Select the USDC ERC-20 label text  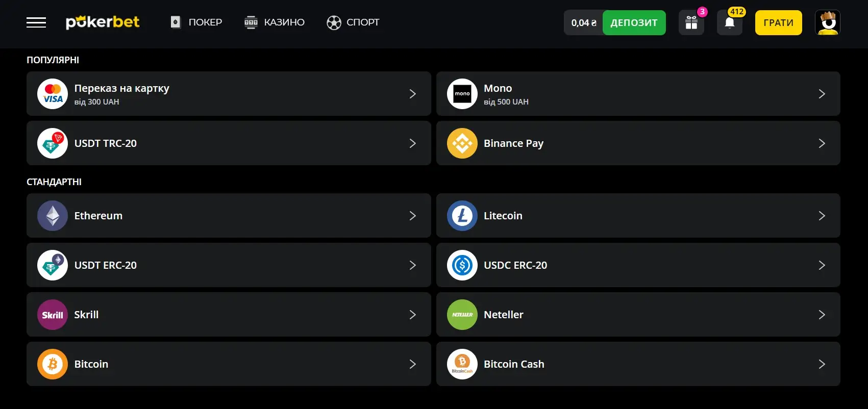click(x=515, y=265)
